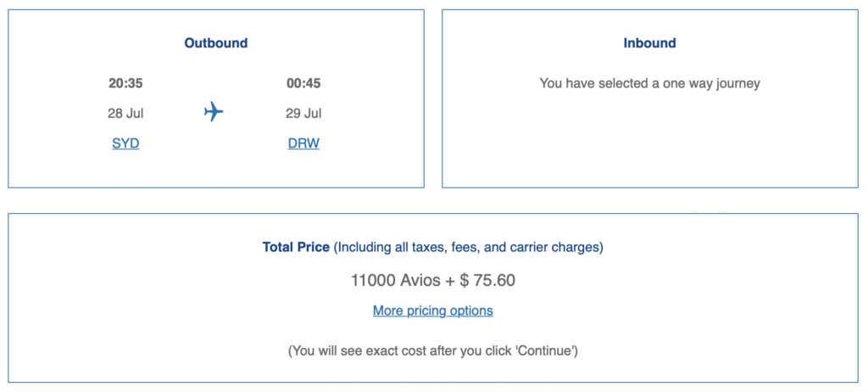Open the SYD departure airport link

[x=125, y=143]
